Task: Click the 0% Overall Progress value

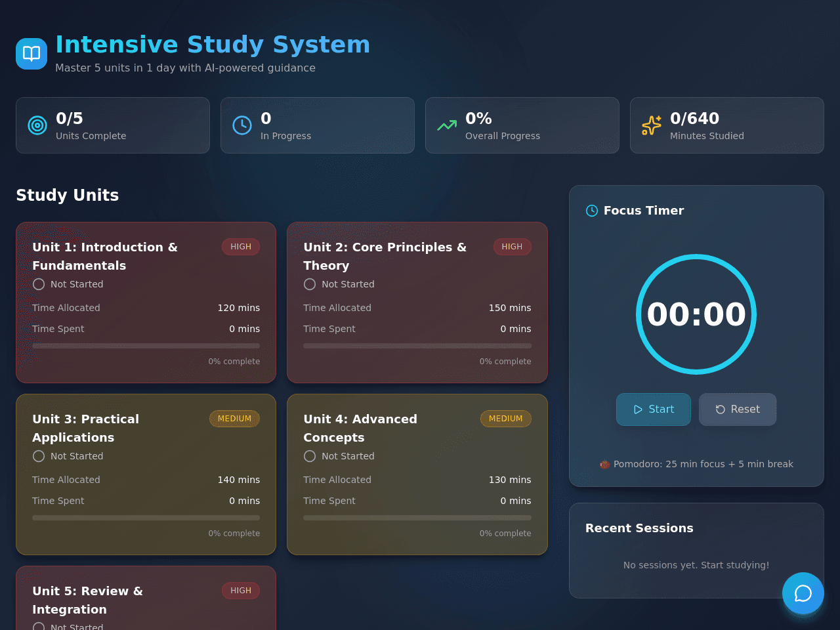Action: pyautogui.click(x=478, y=119)
